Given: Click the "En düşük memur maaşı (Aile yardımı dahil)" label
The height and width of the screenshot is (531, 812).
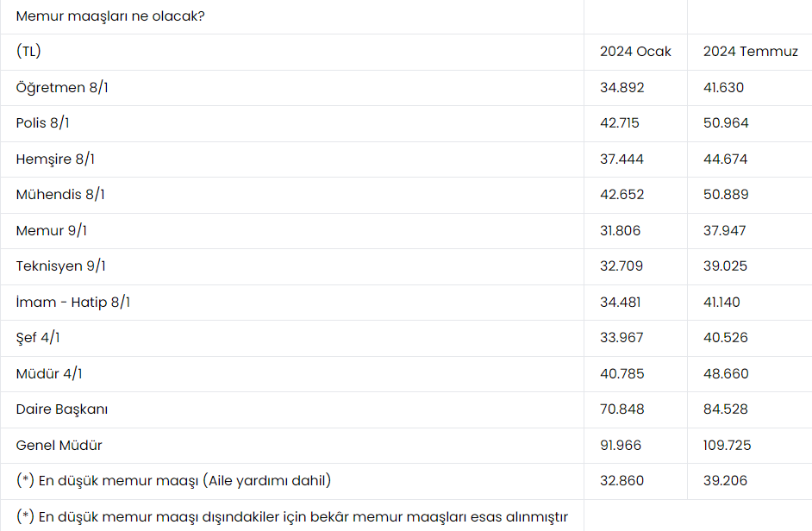Looking at the screenshot, I should [x=173, y=481].
